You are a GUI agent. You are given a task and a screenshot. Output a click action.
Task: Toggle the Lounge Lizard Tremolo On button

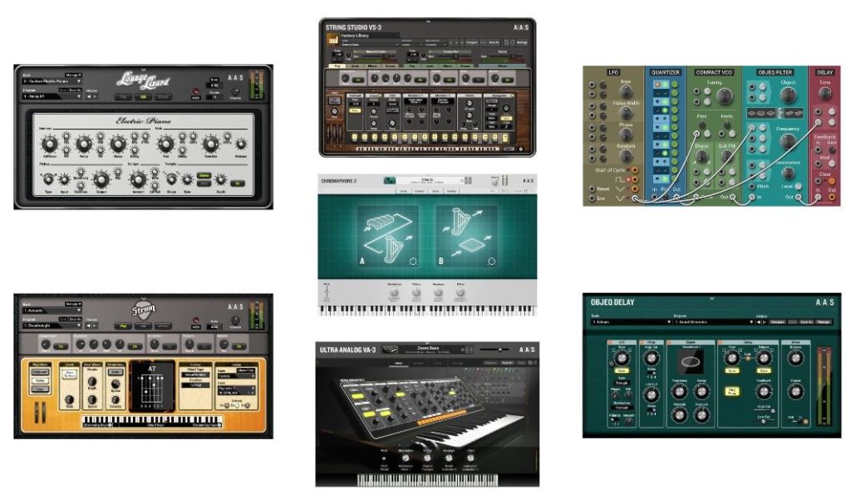point(238,183)
